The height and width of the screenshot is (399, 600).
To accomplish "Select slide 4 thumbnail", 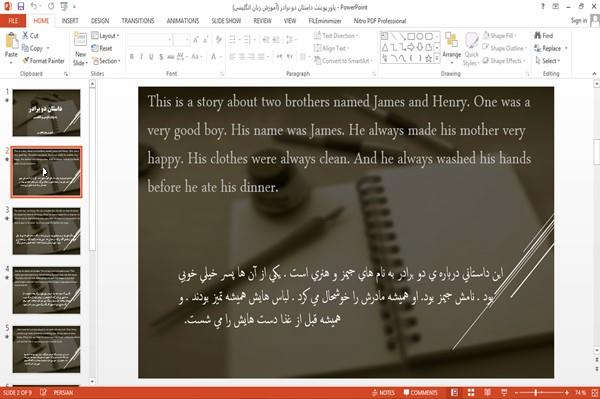I will (x=46, y=290).
